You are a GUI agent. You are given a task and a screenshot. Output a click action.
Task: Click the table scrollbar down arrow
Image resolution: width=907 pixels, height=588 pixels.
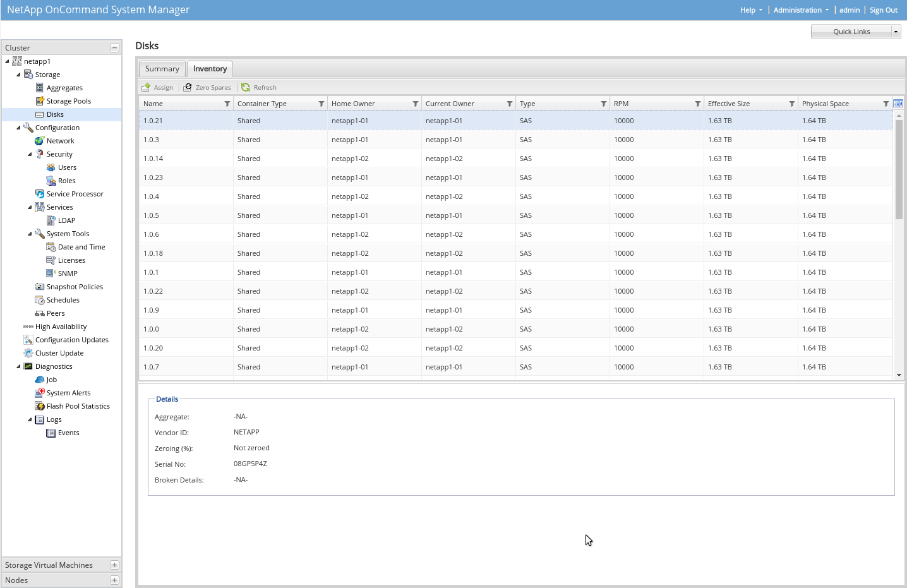(x=899, y=375)
